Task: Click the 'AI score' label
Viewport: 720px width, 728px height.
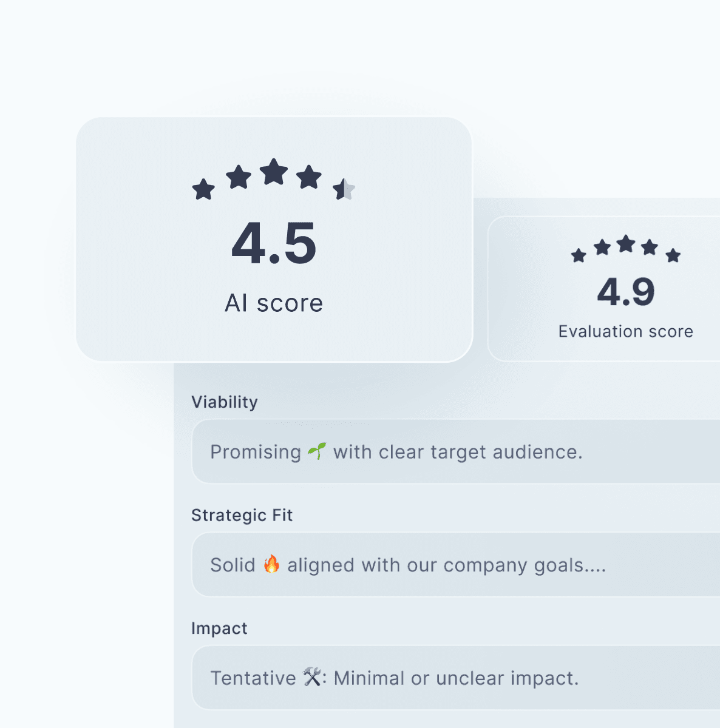Action: click(x=274, y=303)
